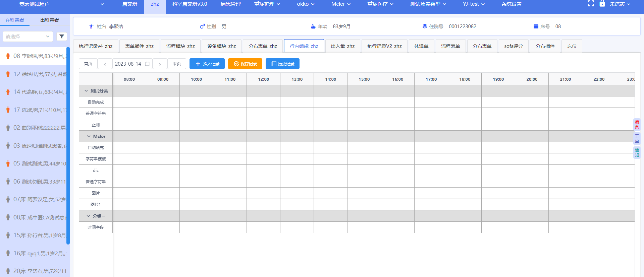The width and height of the screenshot is (644, 277).
Task: Open the 执行记录v4_zhz tab
Action: 96,46
